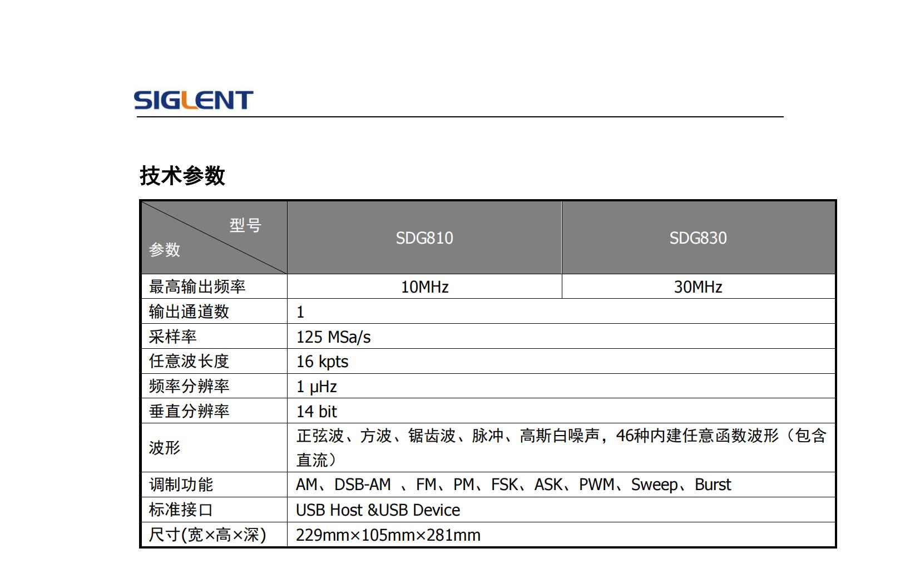Image resolution: width=920 pixels, height=588 pixels.
Task: Click the 125 MSa/s sample rate value
Action: click(x=333, y=337)
